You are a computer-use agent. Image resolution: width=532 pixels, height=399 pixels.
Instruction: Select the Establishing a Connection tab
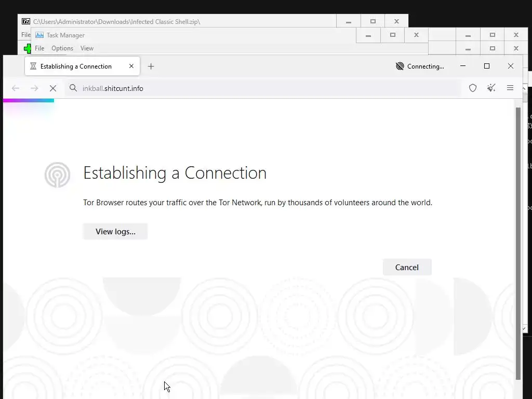click(82, 66)
